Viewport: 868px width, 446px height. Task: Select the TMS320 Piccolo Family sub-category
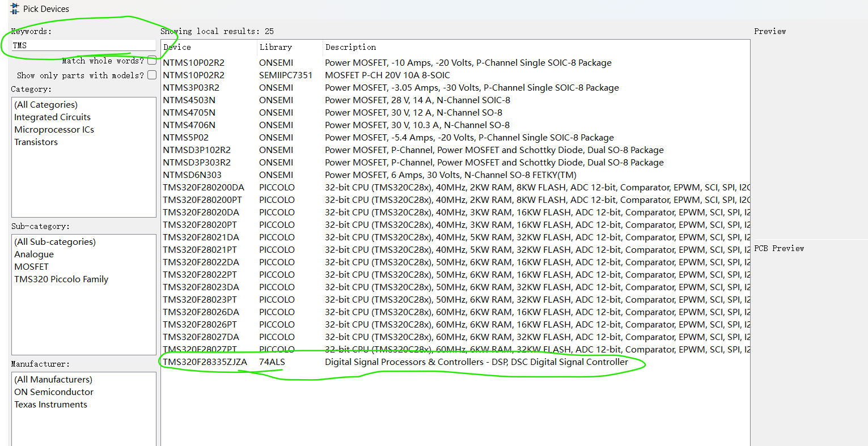click(61, 279)
